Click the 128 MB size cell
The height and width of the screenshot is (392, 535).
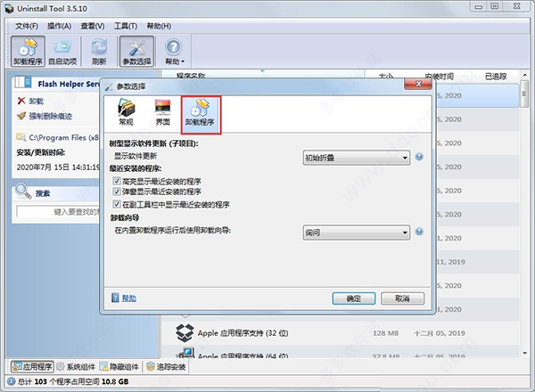[385, 333]
